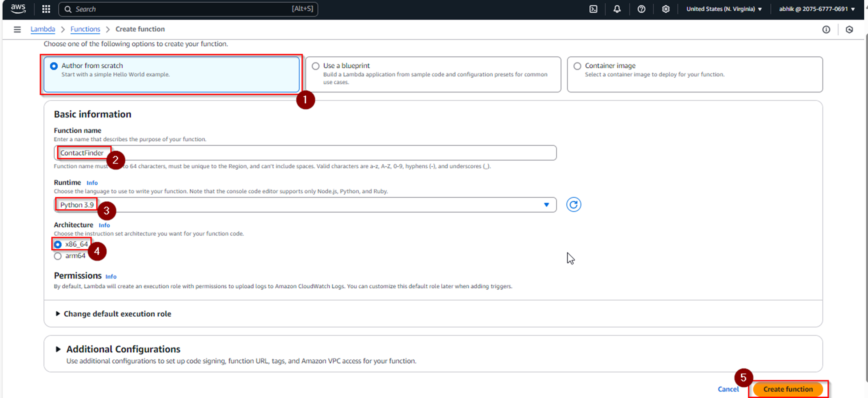The image size is (868, 398).
Task: Select the Use a blueprint option
Action: pos(315,66)
